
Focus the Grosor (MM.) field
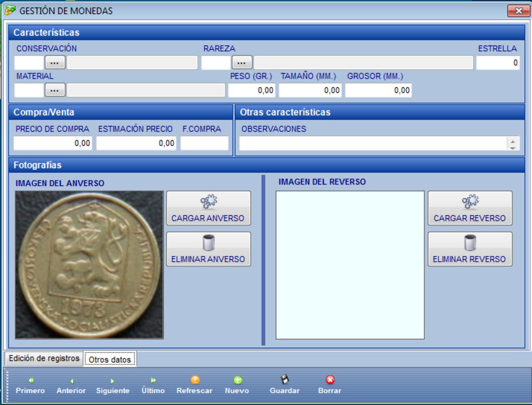[x=378, y=91]
